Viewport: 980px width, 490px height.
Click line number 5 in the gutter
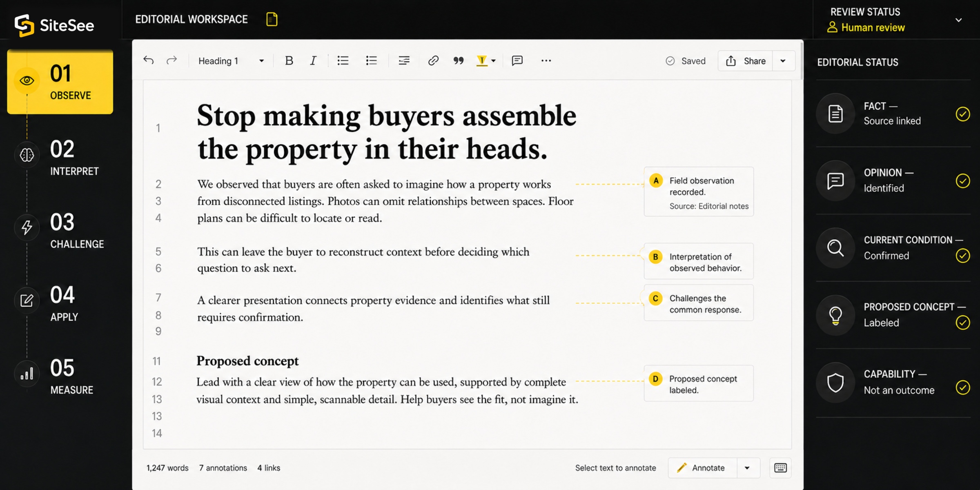point(158,252)
